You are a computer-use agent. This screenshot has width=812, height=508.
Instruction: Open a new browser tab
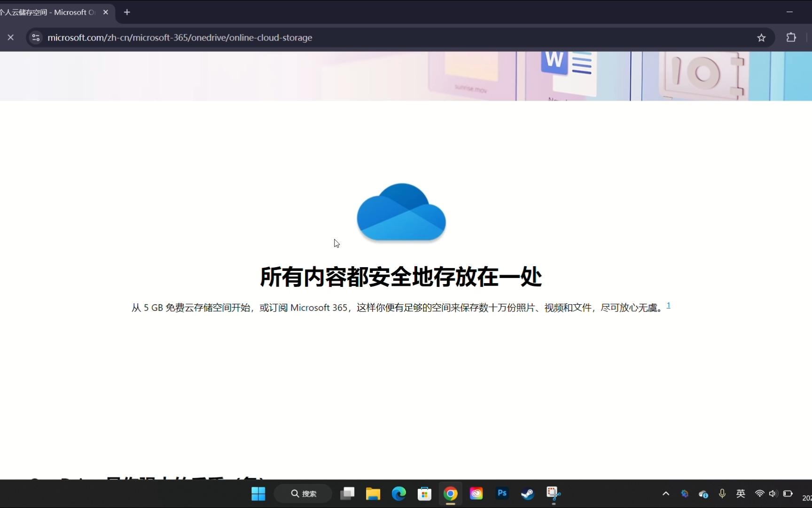[x=127, y=12]
